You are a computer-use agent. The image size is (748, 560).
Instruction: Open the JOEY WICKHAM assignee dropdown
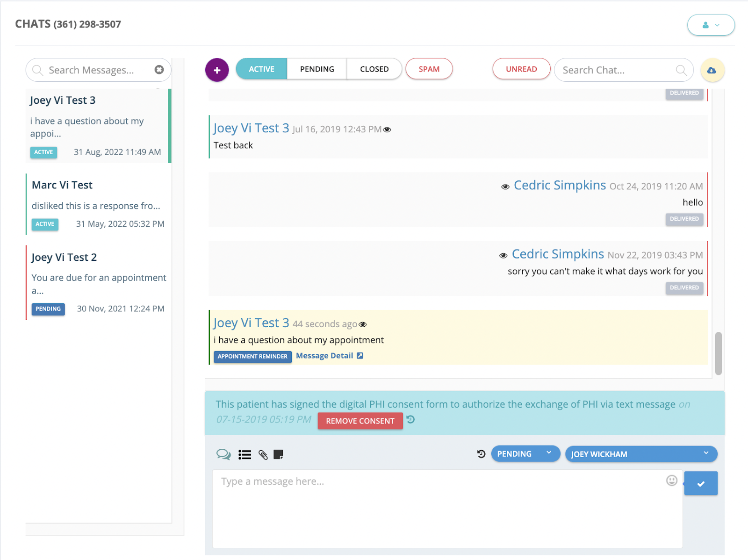tap(641, 453)
